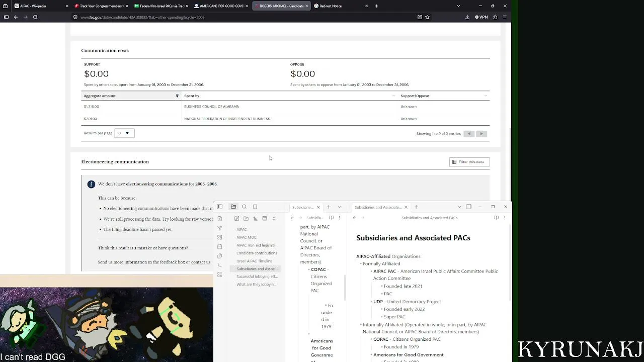Viewport: 644px width, 362px height.
Task: Open a new browser tab
Action: coord(376,6)
